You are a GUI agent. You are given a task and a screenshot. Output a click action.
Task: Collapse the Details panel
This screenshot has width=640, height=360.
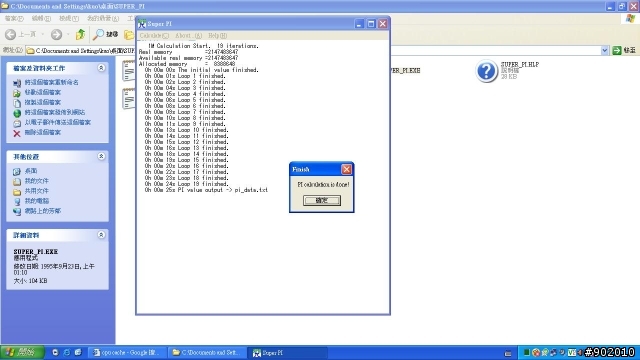[x=101, y=235]
